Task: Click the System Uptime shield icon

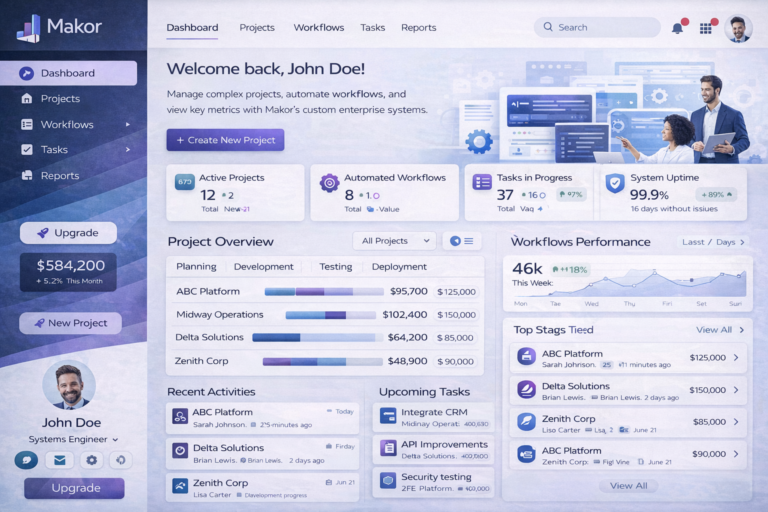Action: 615,183
